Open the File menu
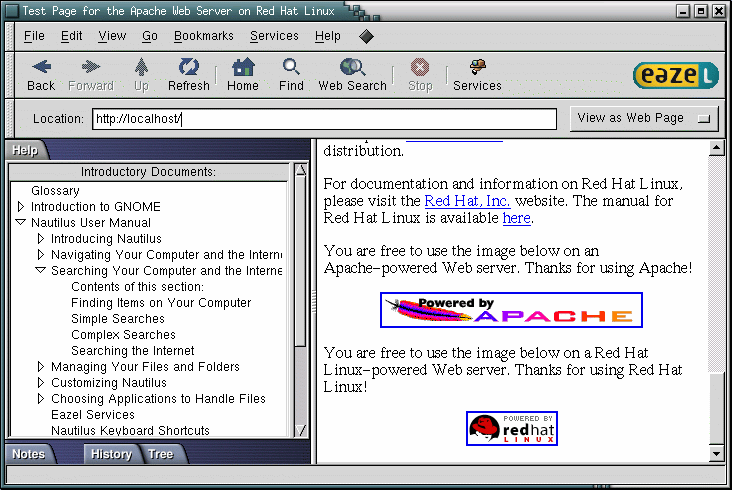The width and height of the screenshot is (732, 490). (34, 36)
